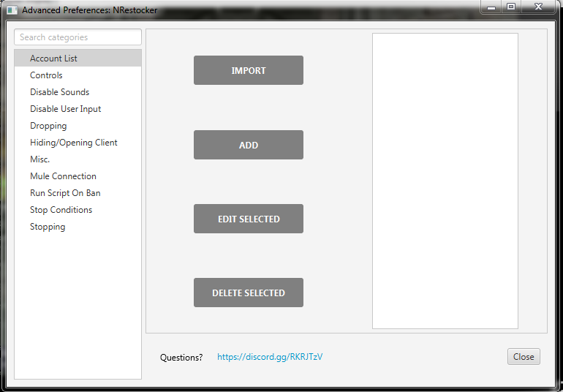This screenshot has height=392, width=563.
Task: Maximize the Advanced Preferences window
Action: coord(511,7)
